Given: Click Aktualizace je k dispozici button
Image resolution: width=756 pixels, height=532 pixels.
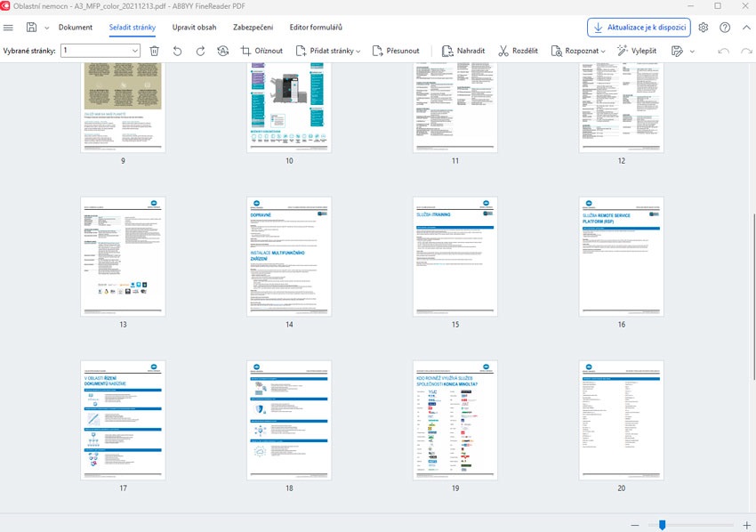Looking at the screenshot, I should point(639,28).
